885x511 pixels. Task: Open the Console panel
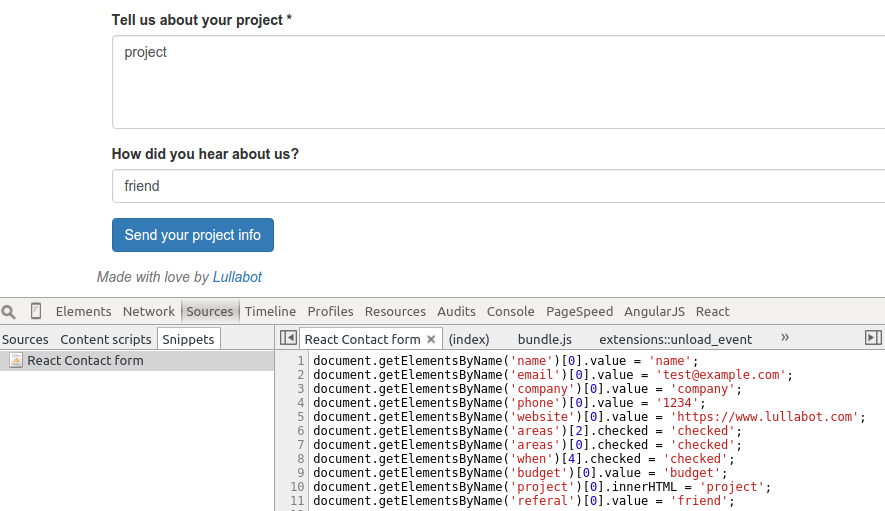coord(510,311)
